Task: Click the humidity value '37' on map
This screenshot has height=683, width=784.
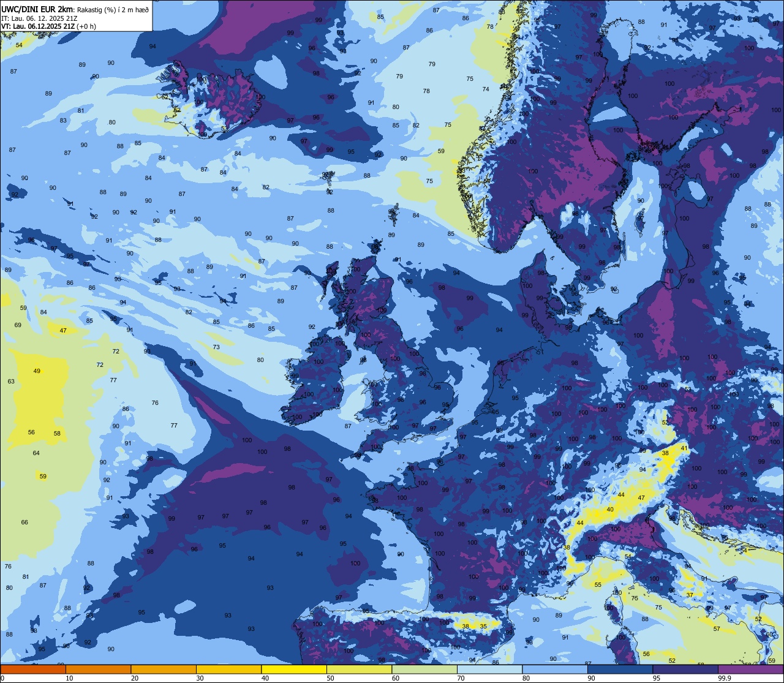Action: [690, 595]
